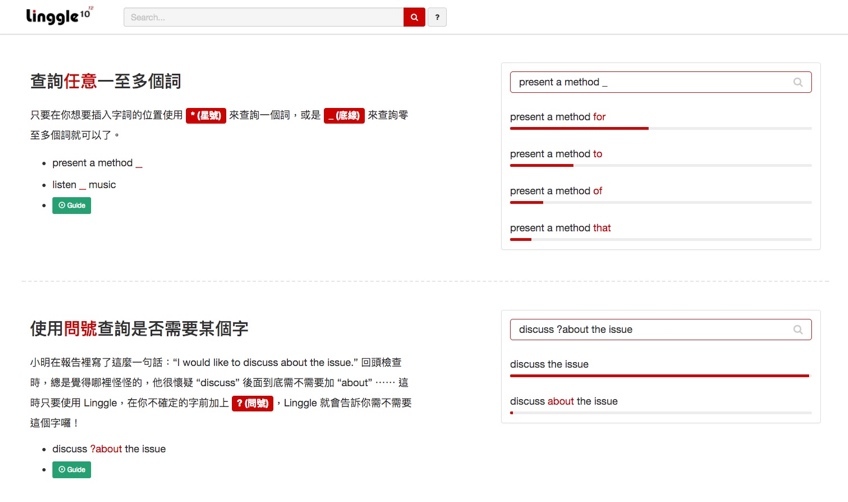The height and width of the screenshot is (502, 848).
Task: Select result 'discuss about the issue'
Action: [564, 401]
